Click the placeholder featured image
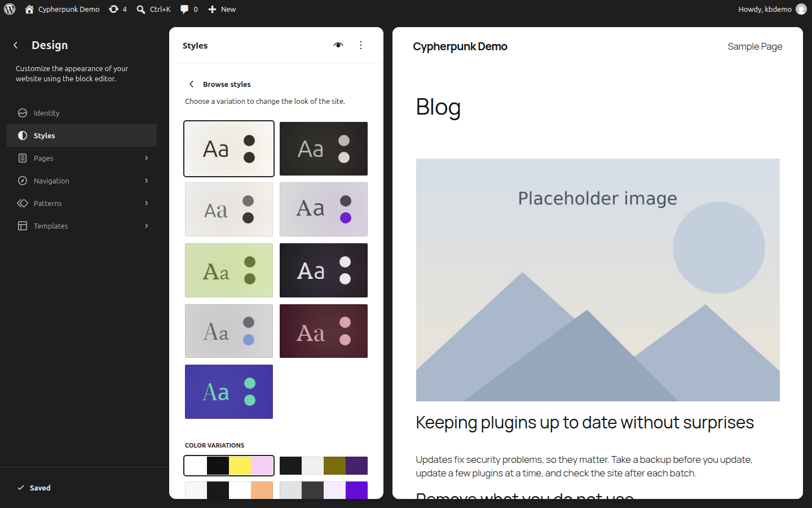Image resolution: width=812 pixels, height=508 pixels. point(598,280)
